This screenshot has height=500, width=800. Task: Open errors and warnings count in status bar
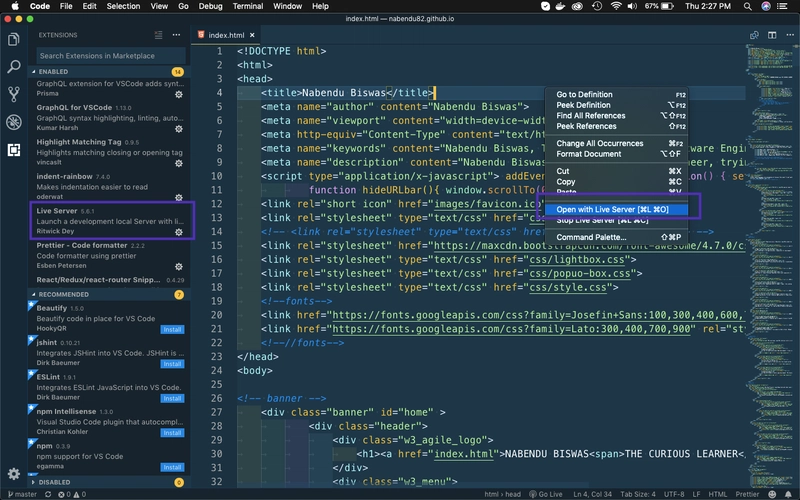pos(71,494)
